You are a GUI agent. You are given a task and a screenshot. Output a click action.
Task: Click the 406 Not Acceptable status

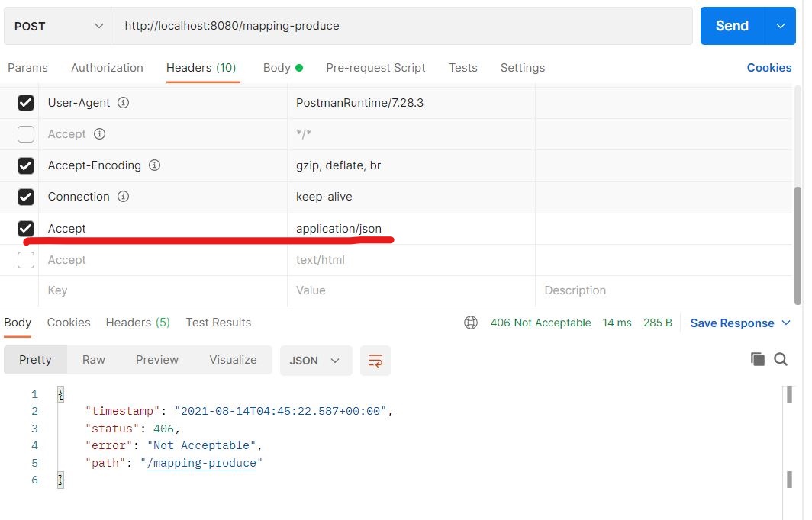click(540, 323)
